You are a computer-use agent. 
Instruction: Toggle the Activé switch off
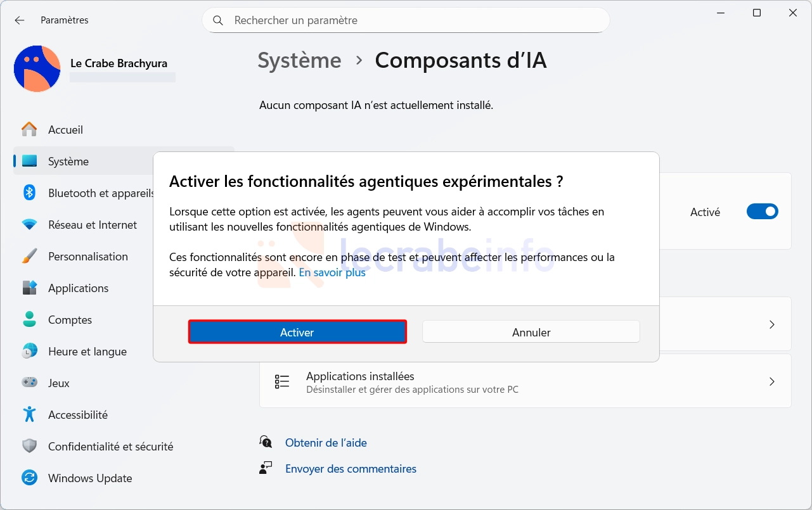pyautogui.click(x=762, y=212)
